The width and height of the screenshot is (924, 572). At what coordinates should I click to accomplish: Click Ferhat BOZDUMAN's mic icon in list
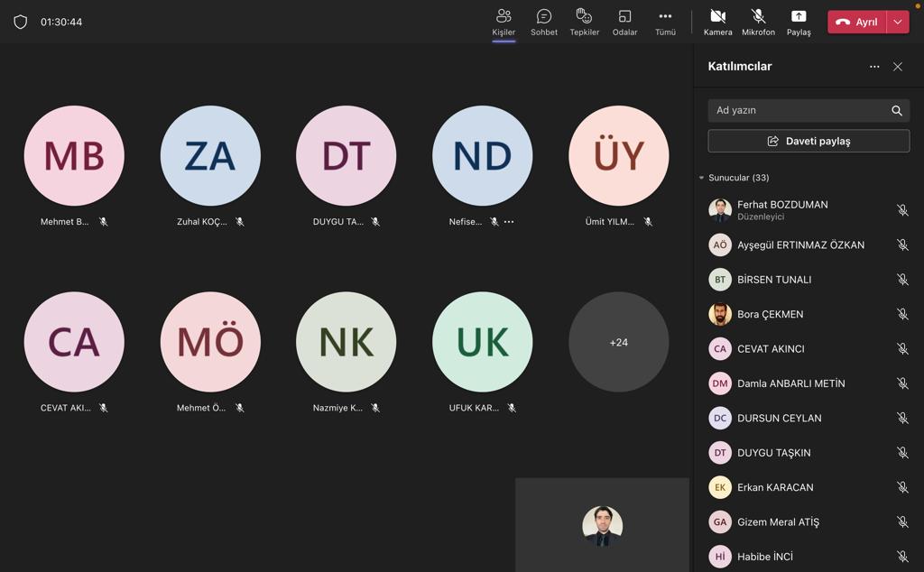point(902,209)
